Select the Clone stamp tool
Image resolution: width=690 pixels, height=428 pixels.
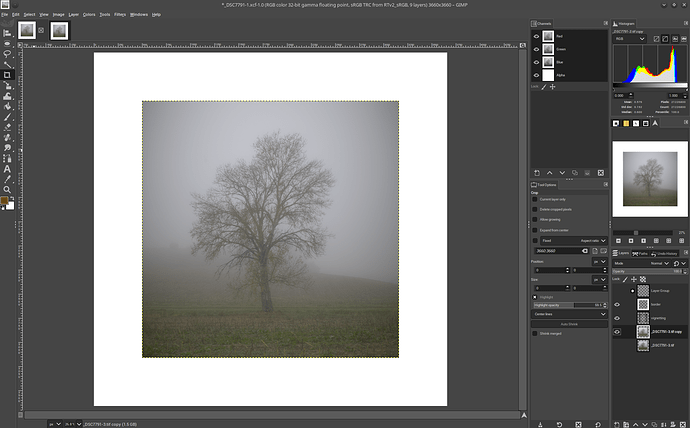click(x=7, y=138)
